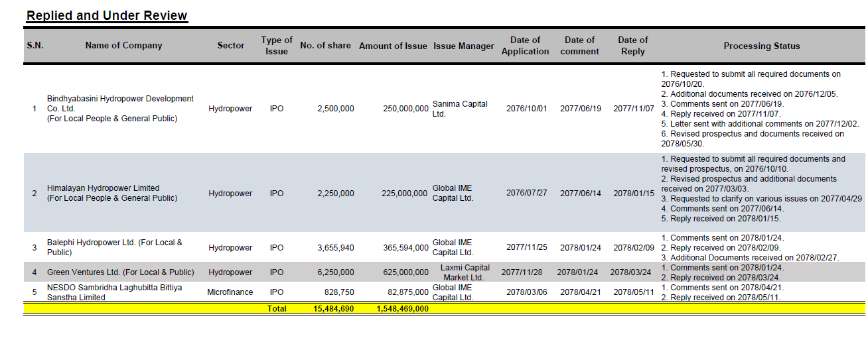Click 'Additional documents received on 2076/12/05' line
The image size is (868, 342).
coord(750,94)
